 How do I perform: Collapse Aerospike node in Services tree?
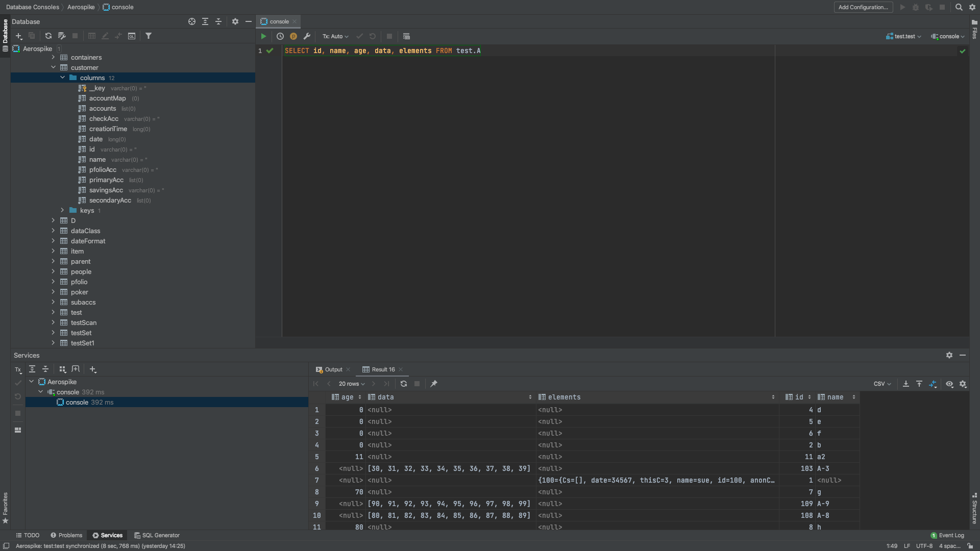point(32,382)
